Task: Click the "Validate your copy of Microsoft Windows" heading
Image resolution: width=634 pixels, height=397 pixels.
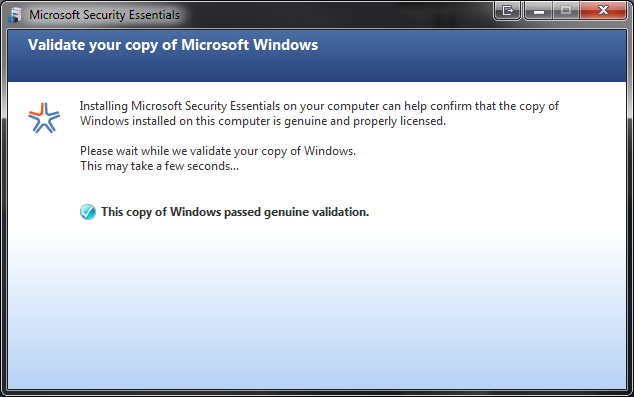Action: pos(173,45)
